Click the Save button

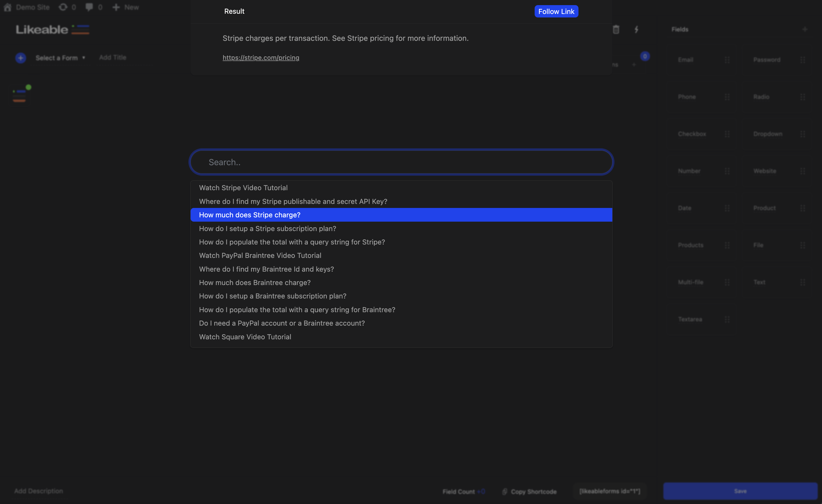(740, 491)
